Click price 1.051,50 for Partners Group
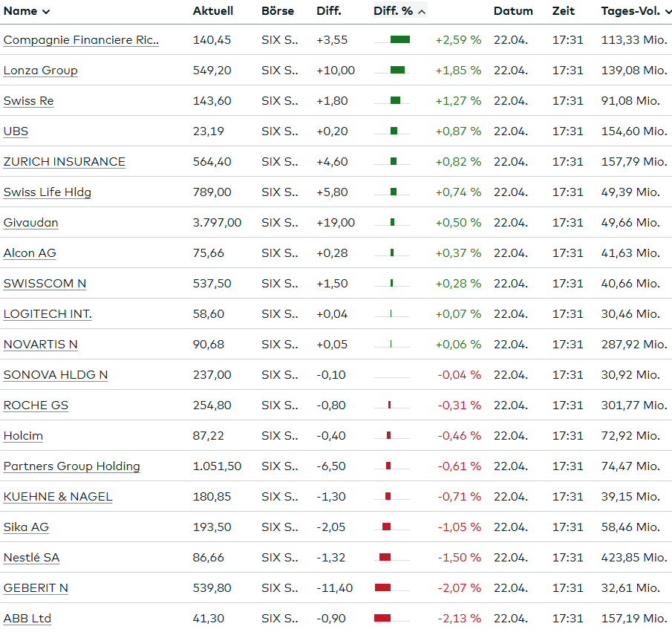This screenshot has width=672, height=632. coord(218,466)
